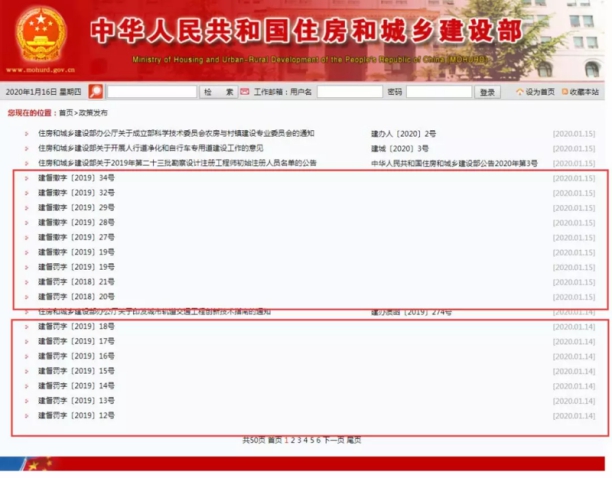Open 建督罚字〔2018〕21号
Image resolution: width=612 pixels, height=478 pixels.
click(76, 282)
